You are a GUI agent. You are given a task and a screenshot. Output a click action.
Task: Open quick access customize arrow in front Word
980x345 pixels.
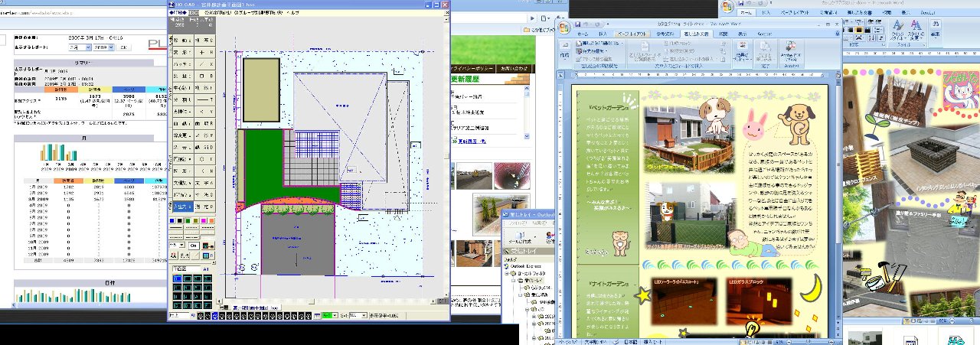607,24
